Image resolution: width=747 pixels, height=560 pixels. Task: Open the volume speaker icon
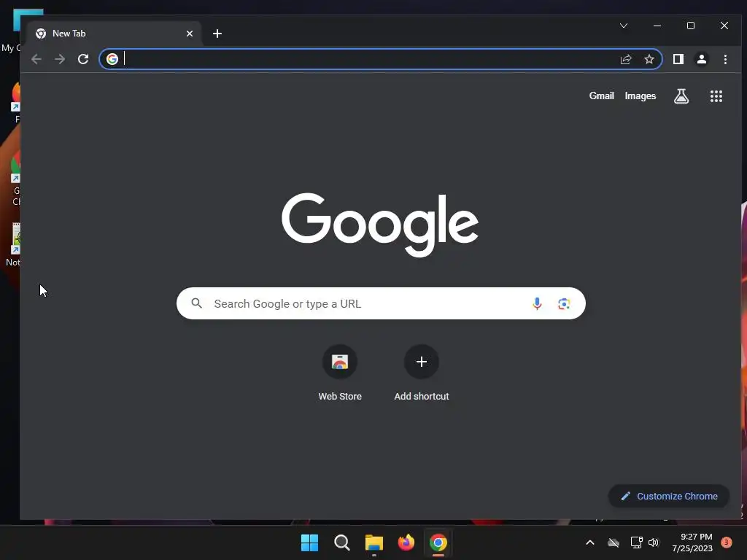pos(654,542)
